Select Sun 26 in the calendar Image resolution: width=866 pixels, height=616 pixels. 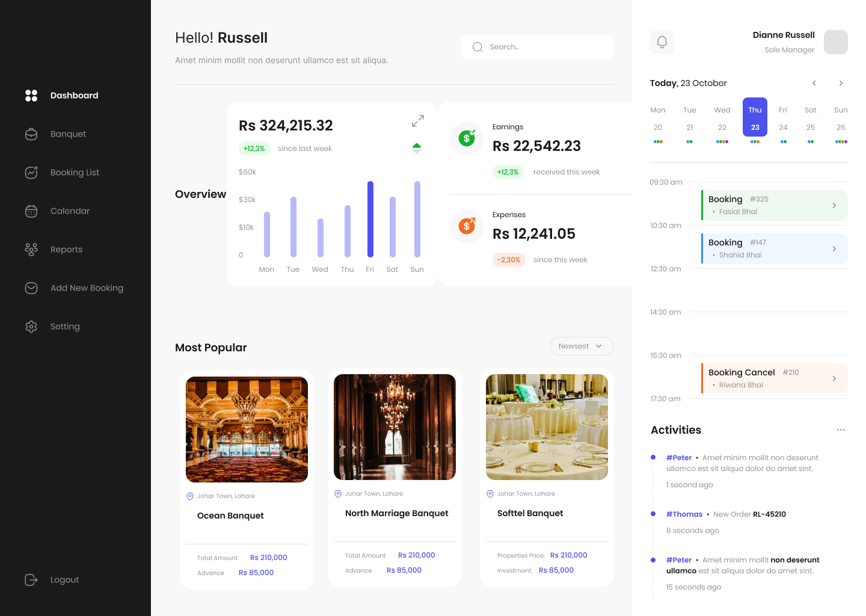841,120
